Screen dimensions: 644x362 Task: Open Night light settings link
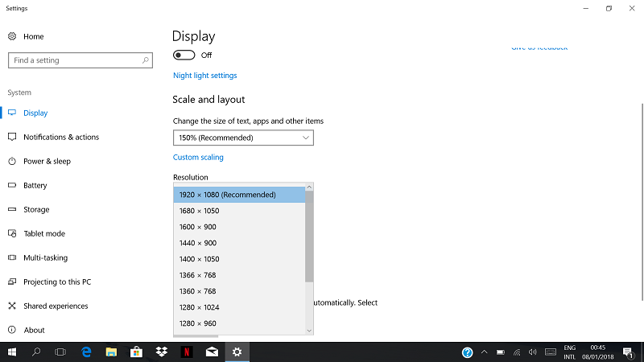pyautogui.click(x=205, y=76)
